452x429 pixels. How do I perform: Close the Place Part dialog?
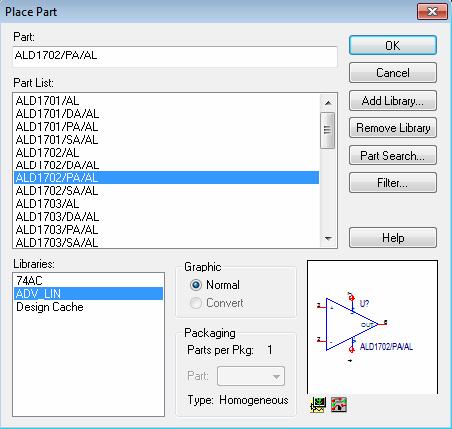coord(432,12)
